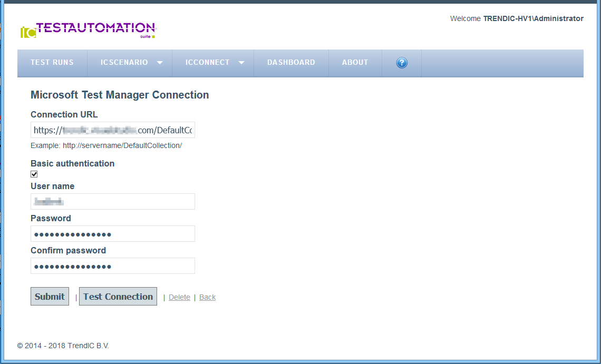The height and width of the screenshot is (364, 601).
Task: Expand the ICConnect dropdown arrow
Action: point(241,63)
